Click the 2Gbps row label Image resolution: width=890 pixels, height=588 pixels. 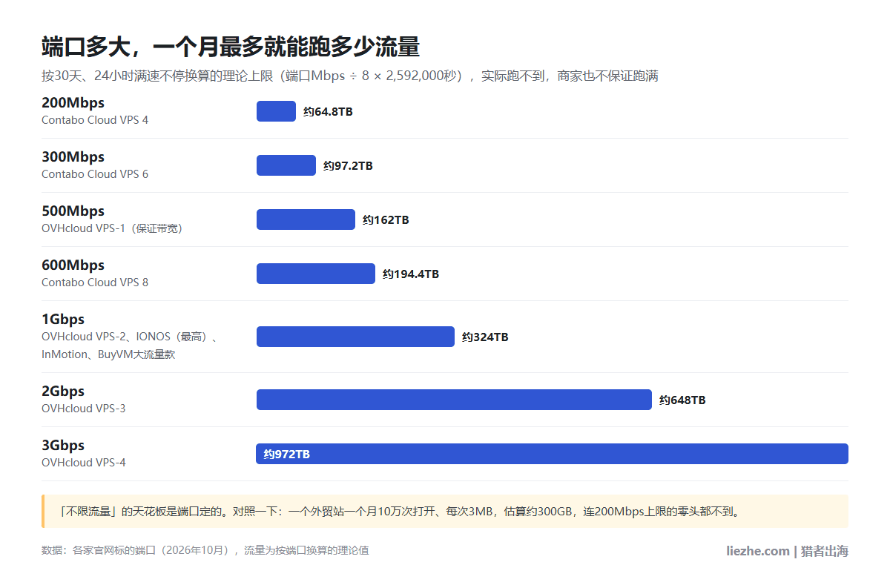(63, 392)
